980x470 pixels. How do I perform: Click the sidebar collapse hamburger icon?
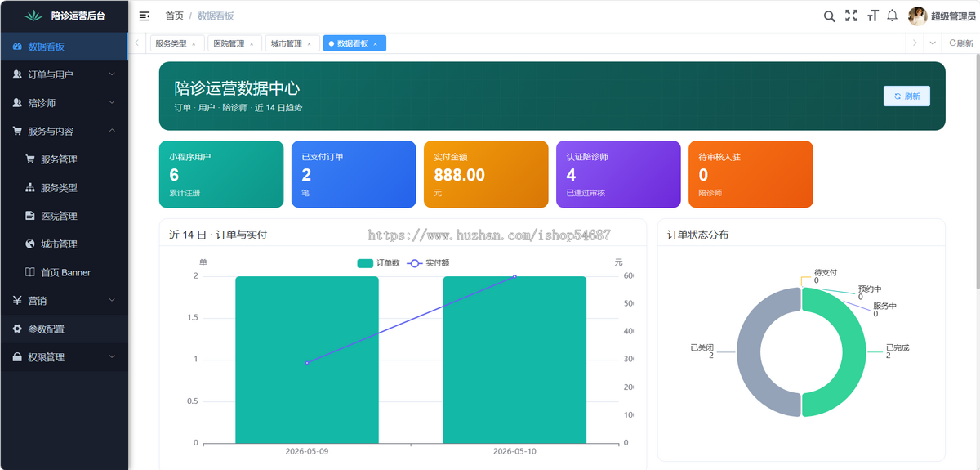[x=145, y=16]
